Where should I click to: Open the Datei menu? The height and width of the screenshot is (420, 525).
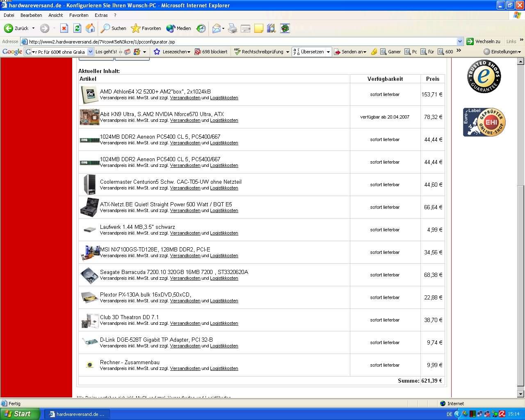[9, 15]
